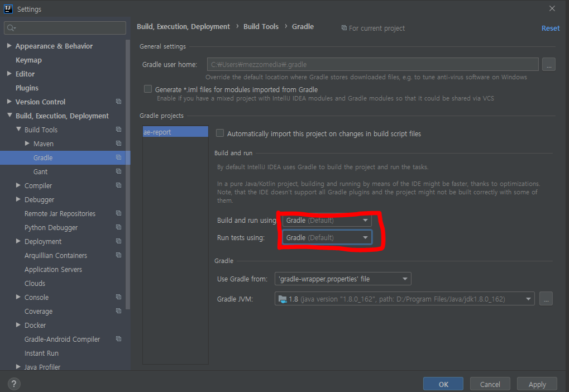Click the Reset link

(x=551, y=28)
